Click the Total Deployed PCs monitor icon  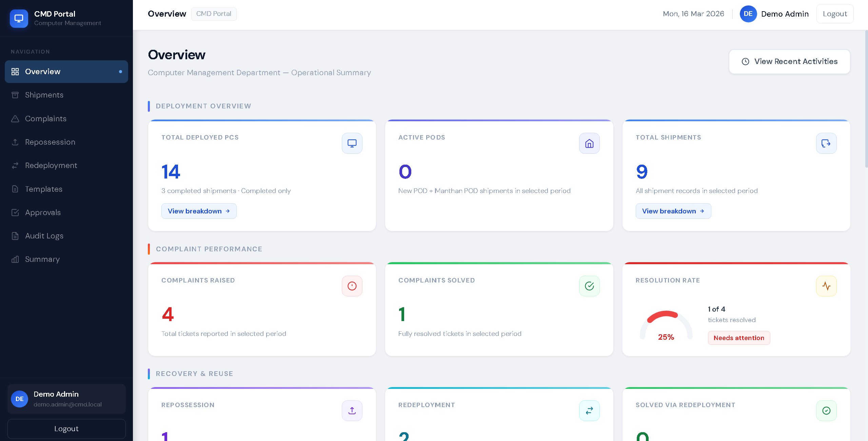click(x=352, y=143)
